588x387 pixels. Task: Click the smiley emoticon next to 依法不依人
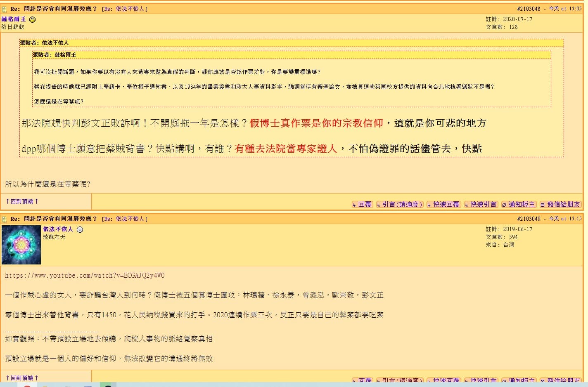pyautogui.click(x=79, y=229)
